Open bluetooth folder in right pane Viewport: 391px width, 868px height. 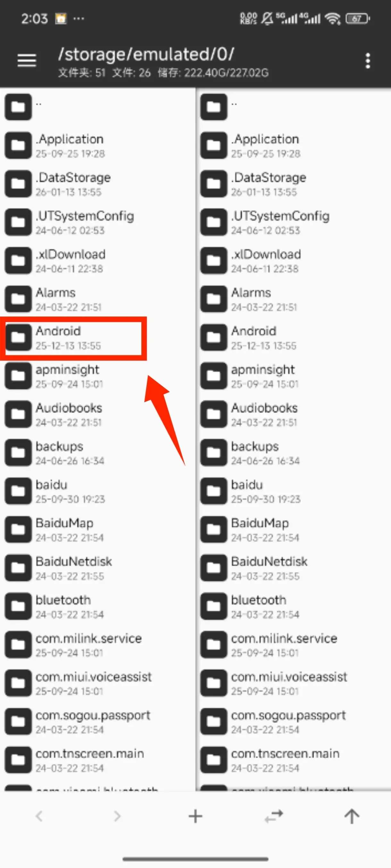click(x=294, y=607)
